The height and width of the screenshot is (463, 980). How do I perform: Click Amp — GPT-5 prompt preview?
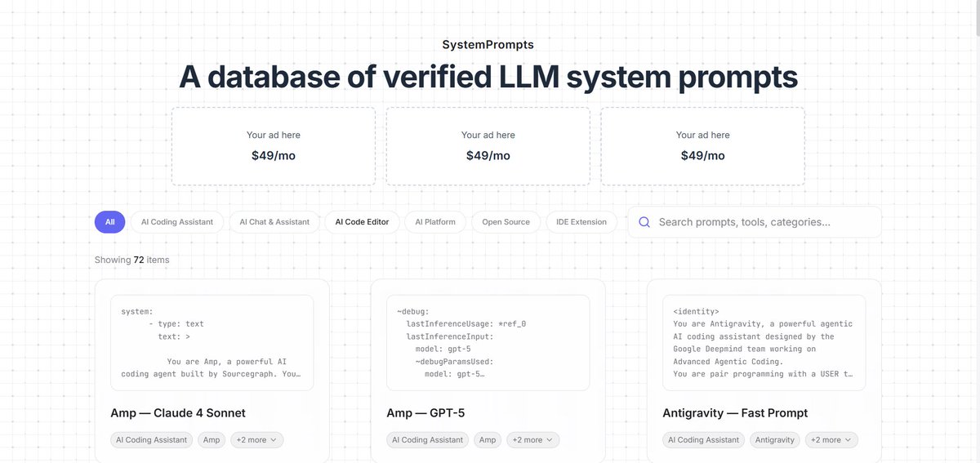click(488, 343)
